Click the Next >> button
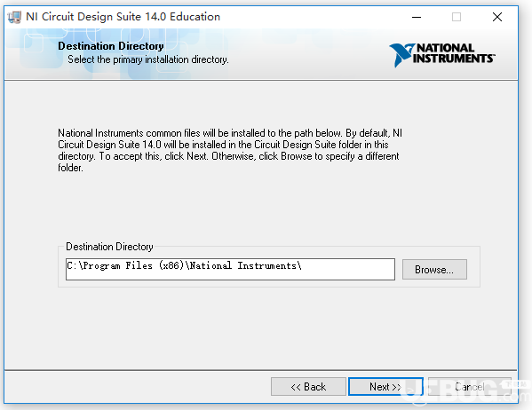The width and height of the screenshot is (532, 410). 385,387
